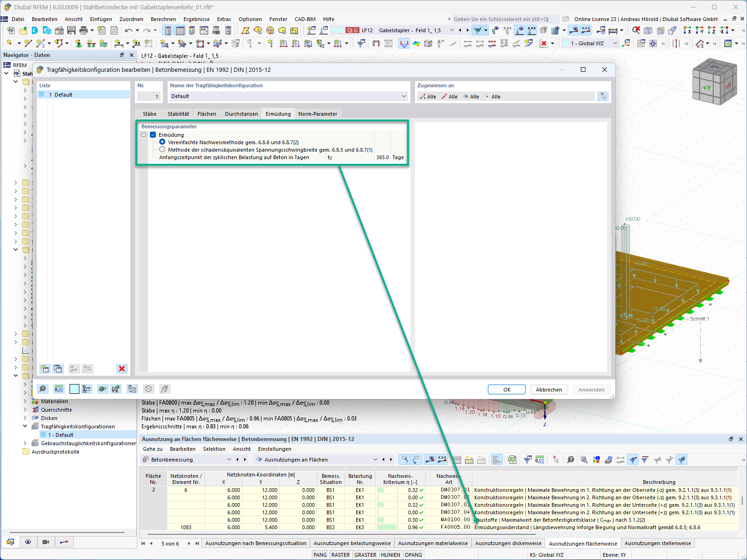The height and width of the screenshot is (560, 747).
Task: Open Ausnutzungen materialweise tab
Action: click(433, 543)
